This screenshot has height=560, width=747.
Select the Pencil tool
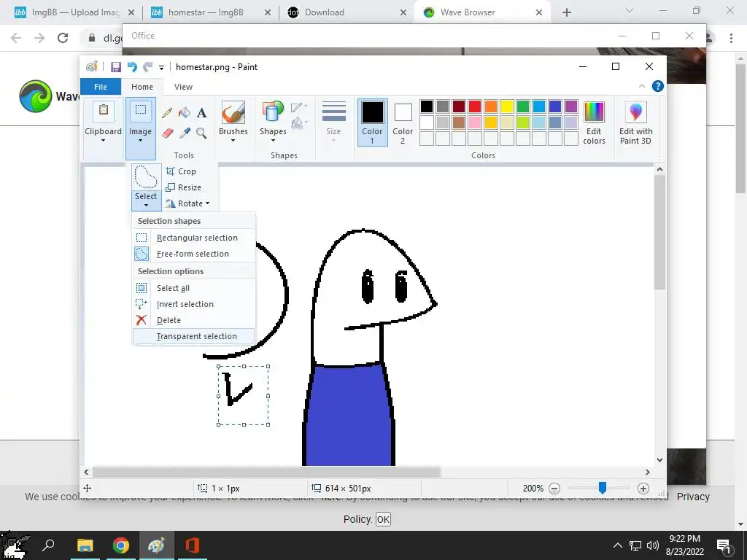pyautogui.click(x=167, y=113)
